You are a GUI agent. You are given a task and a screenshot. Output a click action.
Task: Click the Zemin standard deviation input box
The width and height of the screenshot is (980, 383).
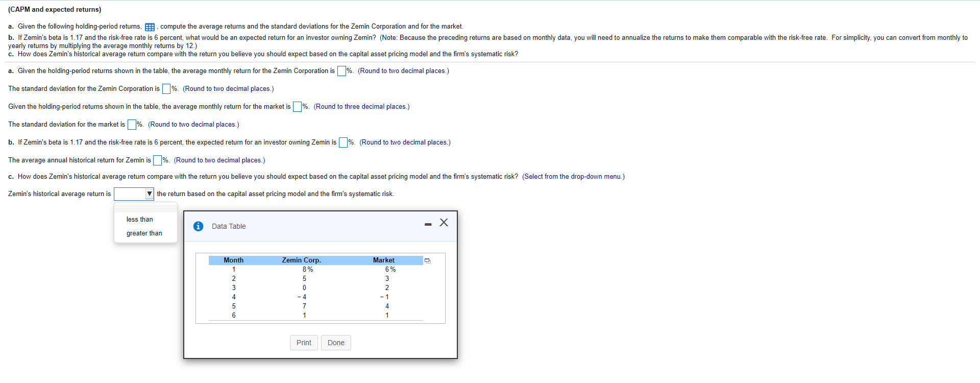click(x=166, y=89)
